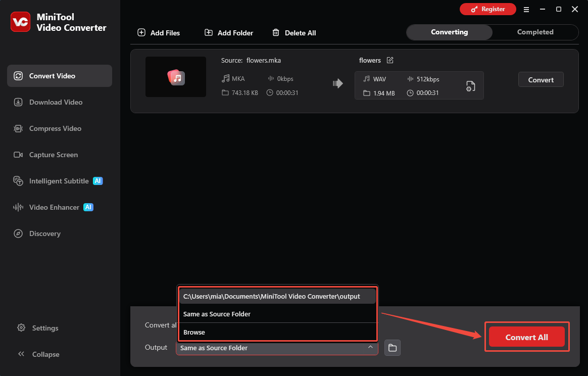Click the Add Files plus icon
The width and height of the screenshot is (588, 376).
(x=141, y=33)
